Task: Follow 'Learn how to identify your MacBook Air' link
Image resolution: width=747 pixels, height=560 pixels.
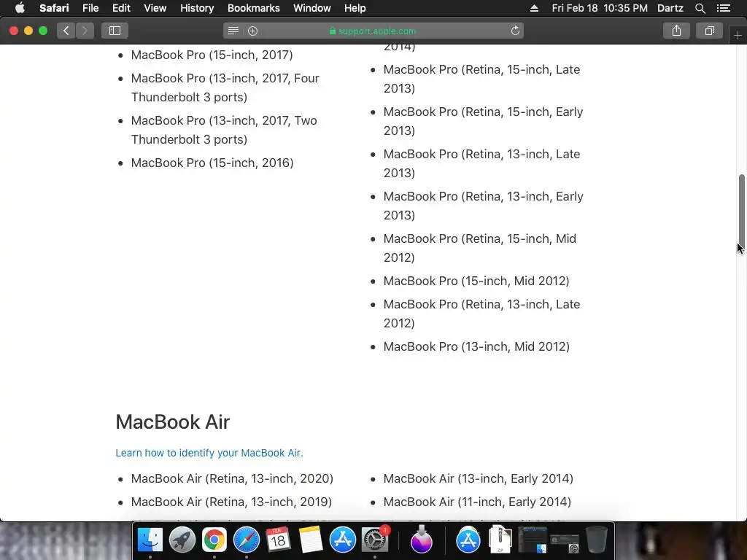Action: pos(209,453)
